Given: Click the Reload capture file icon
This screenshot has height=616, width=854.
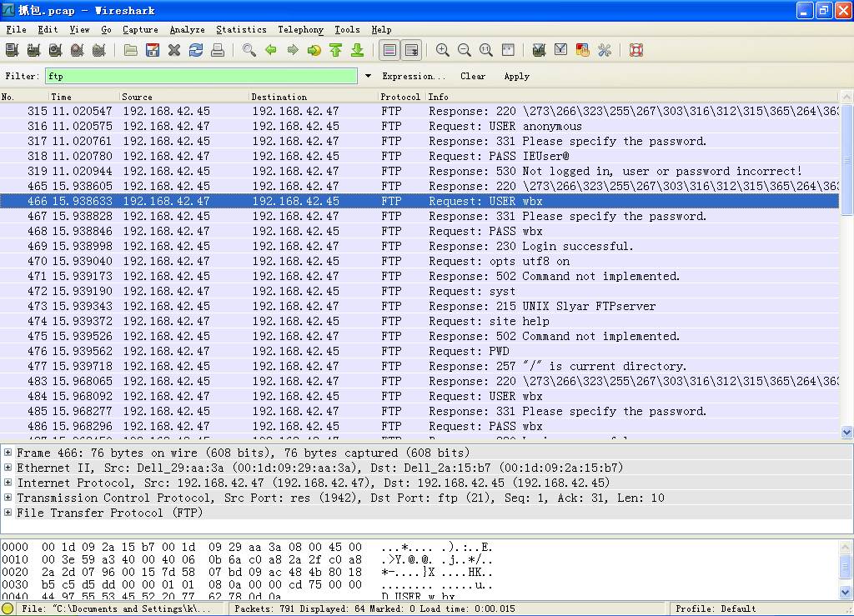Looking at the screenshot, I should pos(196,50).
